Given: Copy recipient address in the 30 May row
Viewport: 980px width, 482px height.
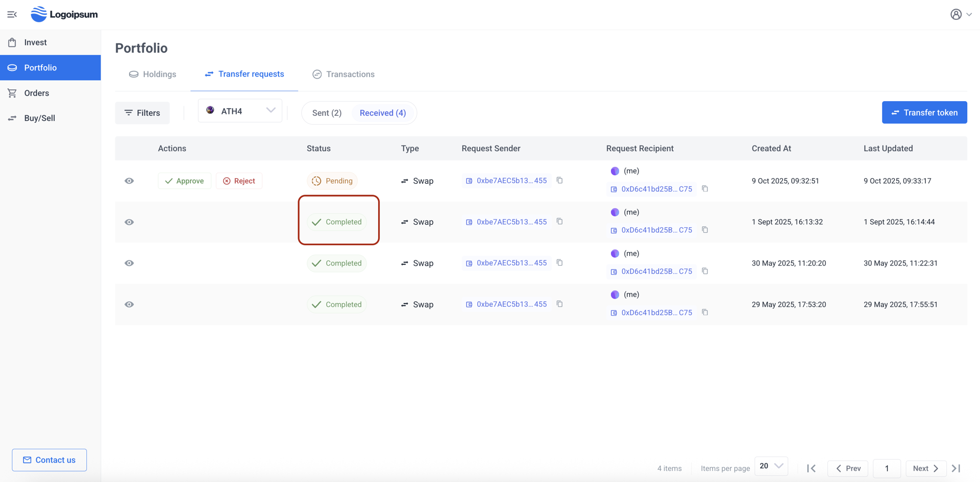Looking at the screenshot, I should pyautogui.click(x=705, y=271).
